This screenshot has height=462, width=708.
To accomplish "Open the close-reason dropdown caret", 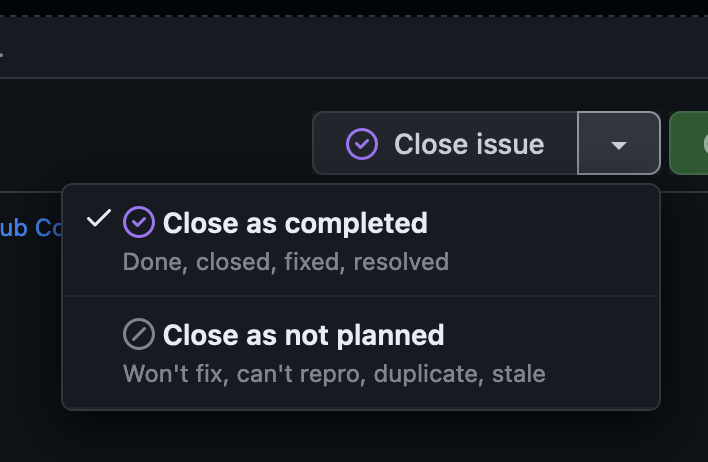I will (x=619, y=143).
